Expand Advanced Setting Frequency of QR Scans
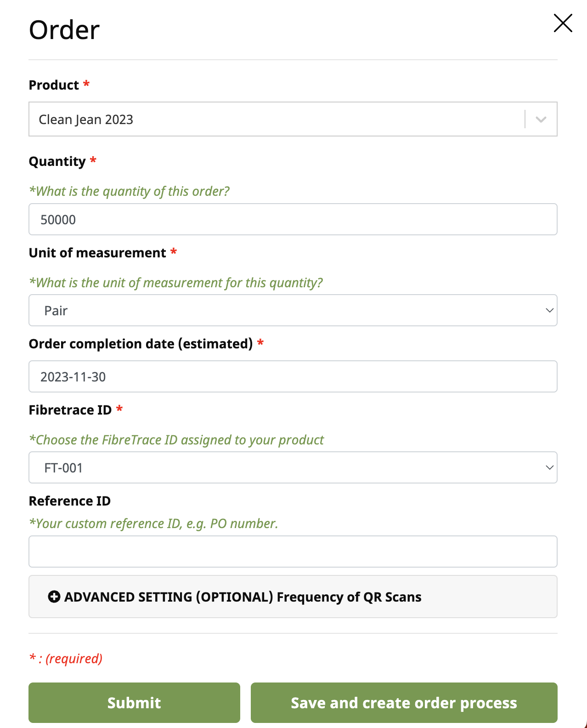Screen dimensions: 587x728 click(243, 597)
